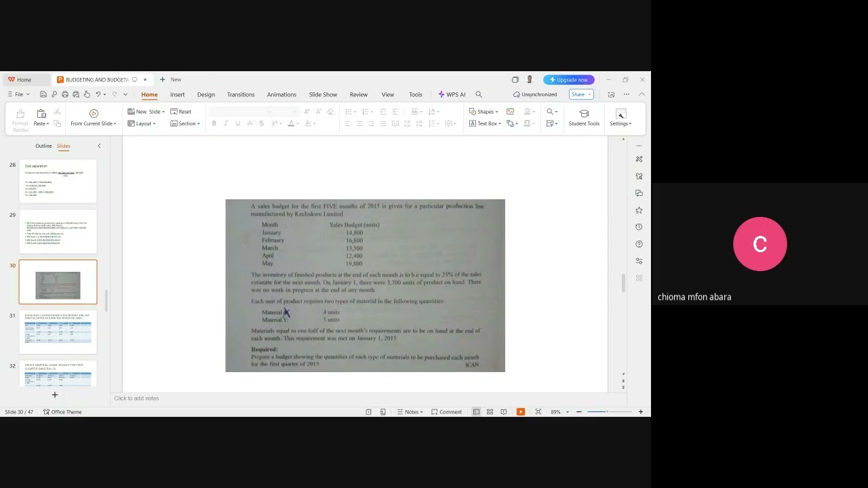
Task: Click the Print icon in quick access toolbar
Action: coord(65,95)
